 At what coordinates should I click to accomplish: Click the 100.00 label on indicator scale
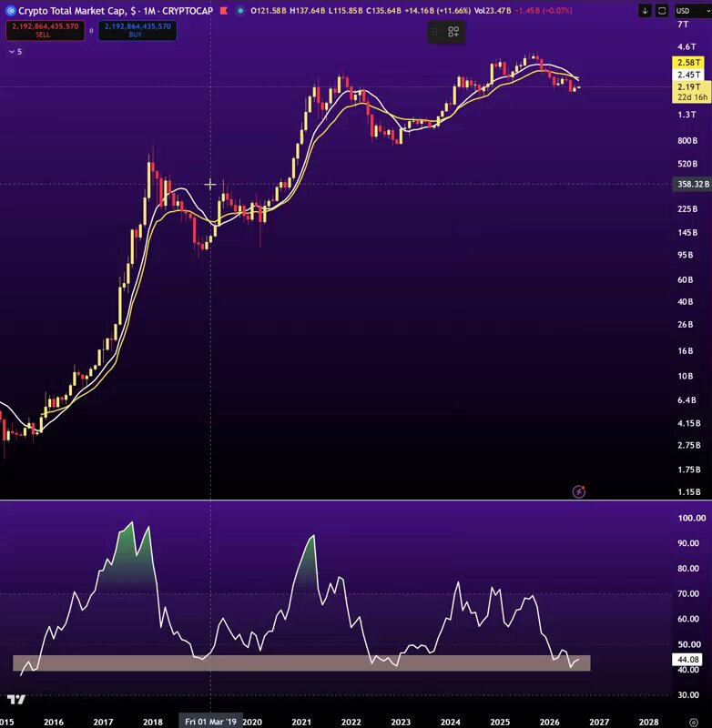[x=692, y=518]
